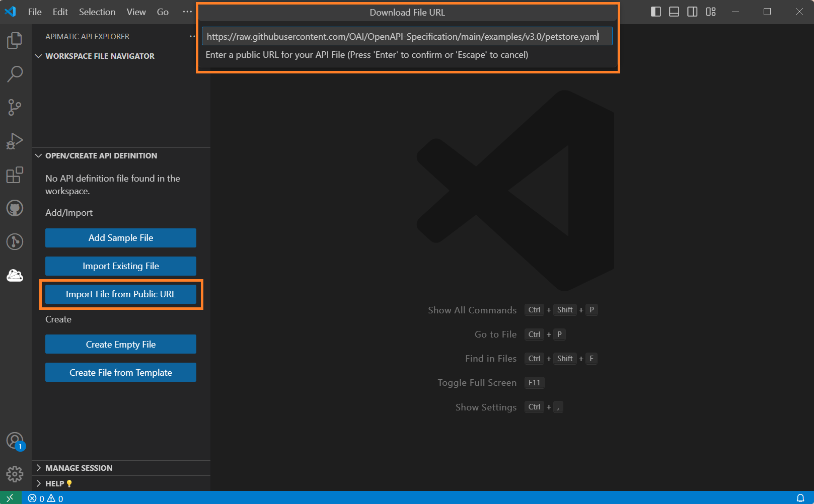Click 'APIMATIC API EXPLORER' panel title

pos(87,36)
